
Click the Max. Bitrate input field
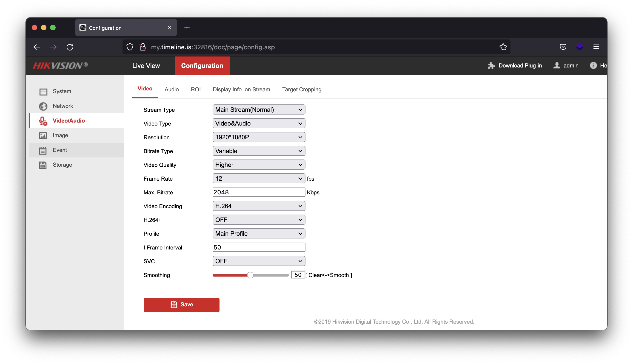pyautogui.click(x=259, y=192)
